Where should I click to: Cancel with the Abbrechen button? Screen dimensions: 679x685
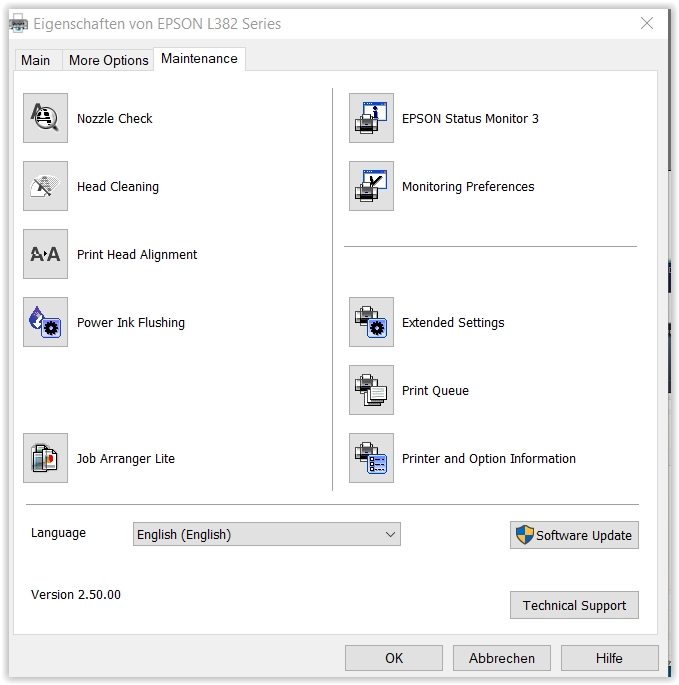pyautogui.click(x=501, y=658)
